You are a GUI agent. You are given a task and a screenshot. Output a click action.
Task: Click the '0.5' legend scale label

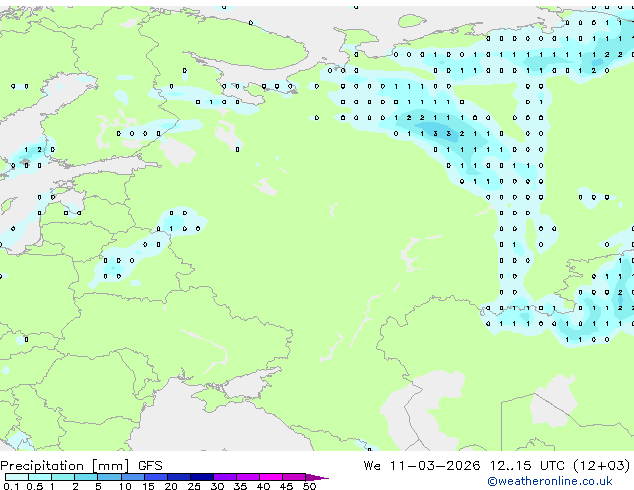[x=35, y=486]
